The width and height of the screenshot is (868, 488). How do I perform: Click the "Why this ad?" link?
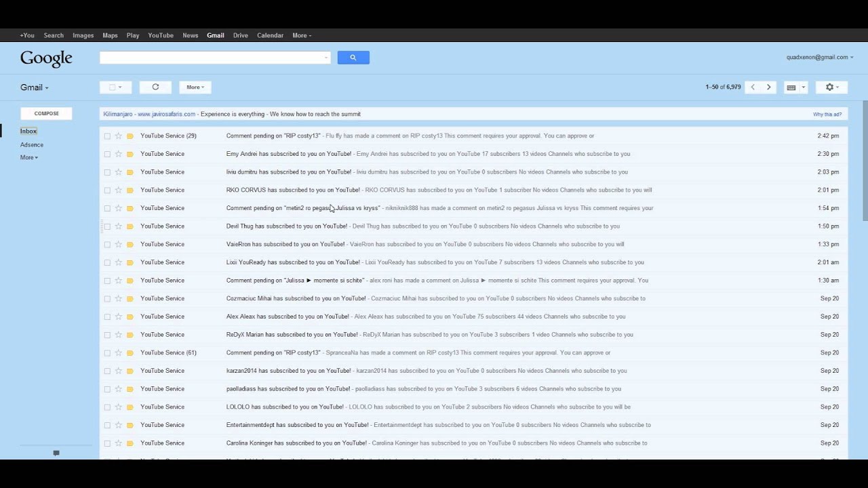[x=827, y=115]
